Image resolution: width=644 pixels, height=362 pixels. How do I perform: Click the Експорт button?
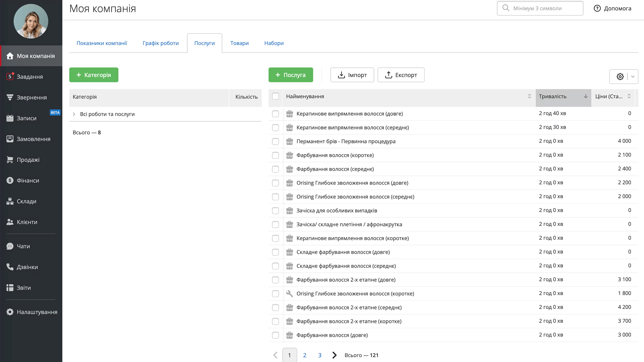[401, 75]
